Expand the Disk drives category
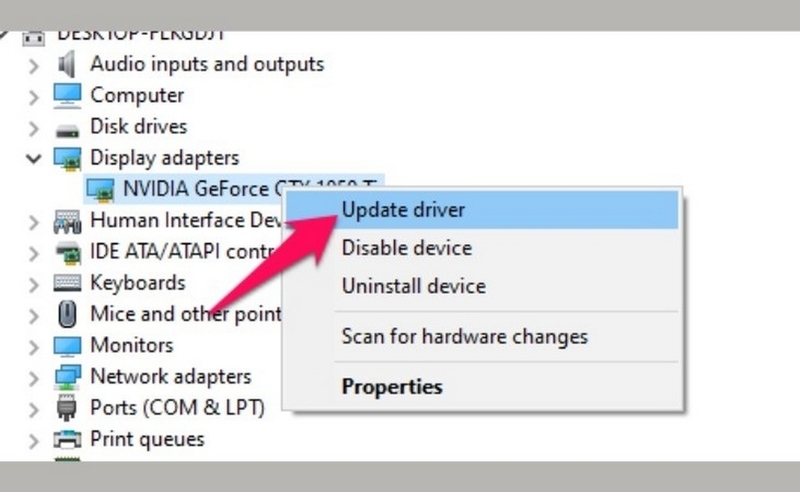This screenshot has height=492, width=800. [x=33, y=128]
